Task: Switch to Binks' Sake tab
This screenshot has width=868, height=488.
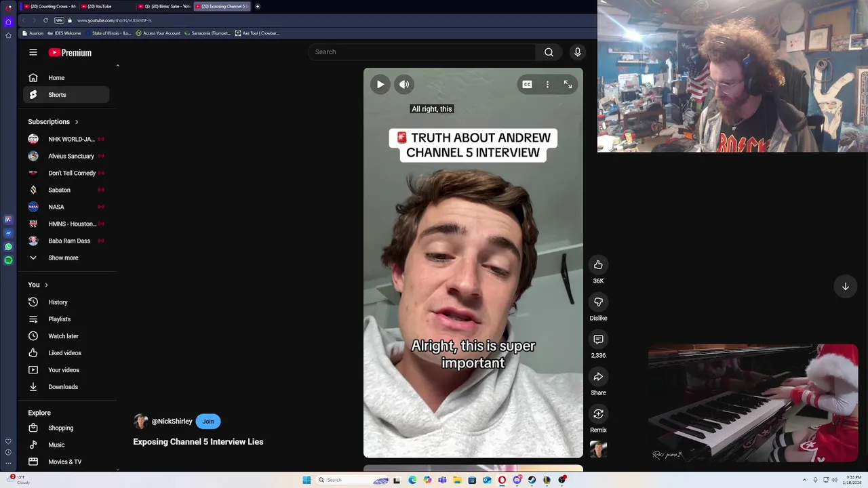Action: point(165,6)
